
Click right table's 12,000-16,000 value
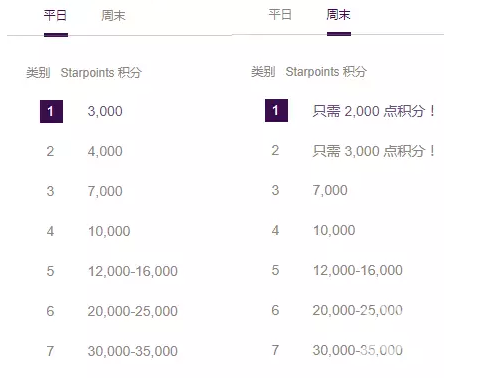358,270
